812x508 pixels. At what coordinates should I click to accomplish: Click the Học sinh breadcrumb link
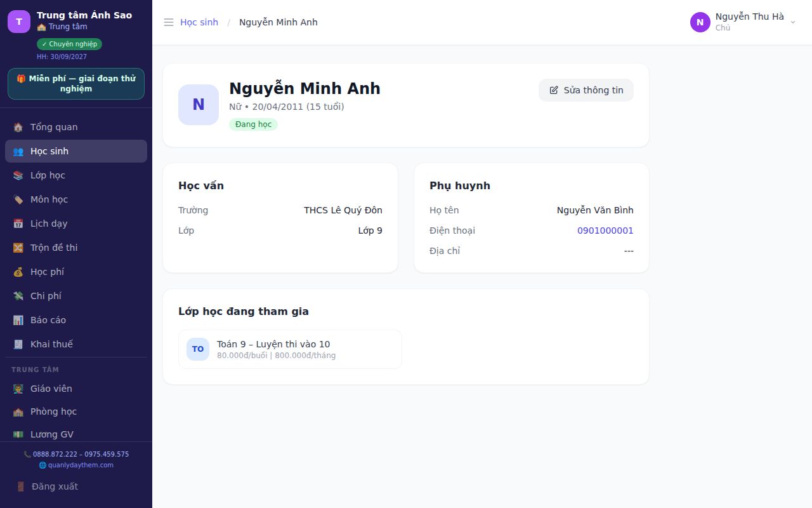(199, 22)
